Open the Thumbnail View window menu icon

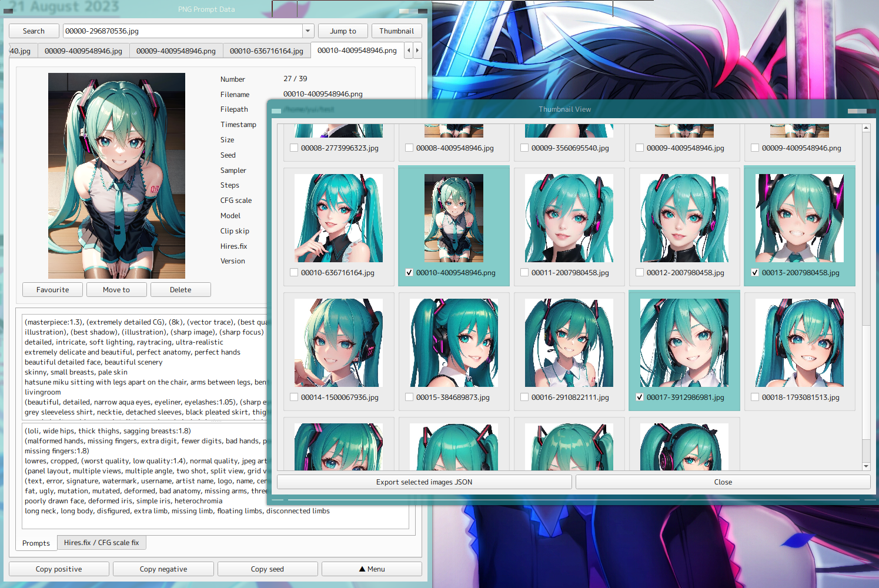pyautogui.click(x=276, y=111)
